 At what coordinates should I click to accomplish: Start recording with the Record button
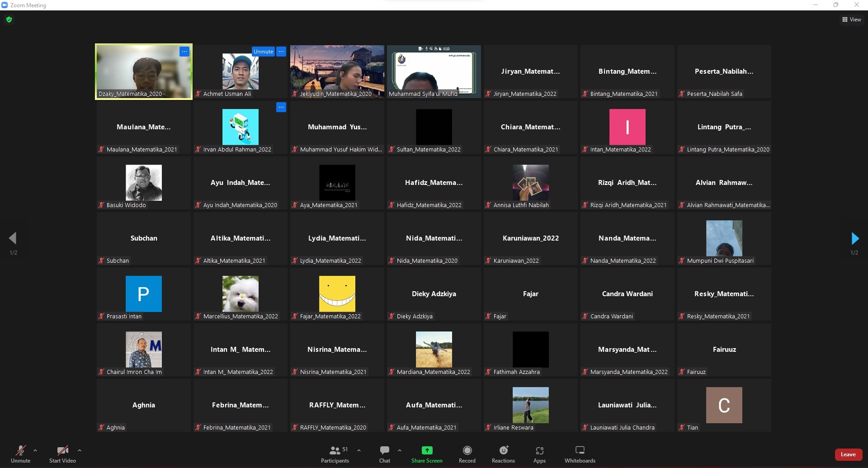coord(467,454)
